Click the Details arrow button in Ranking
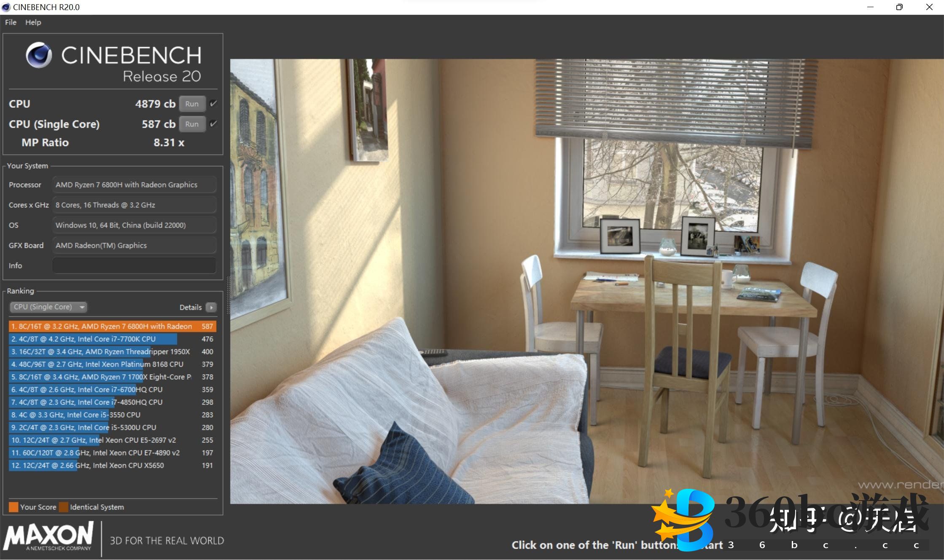 [x=211, y=308]
